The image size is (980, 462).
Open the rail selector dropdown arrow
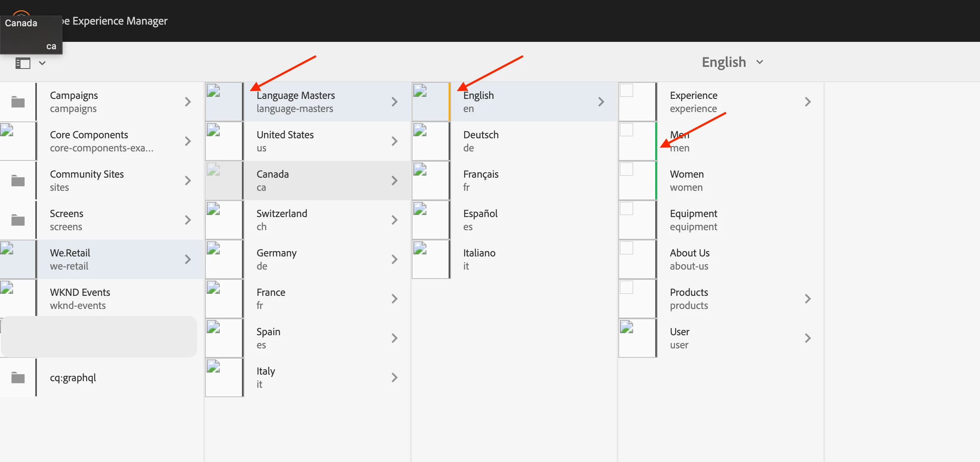point(42,63)
